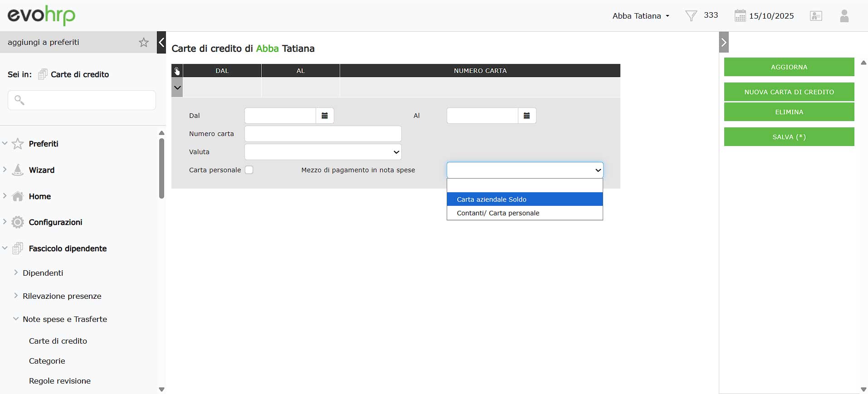This screenshot has height=394, width=868.
Task: Click the ID card icon in header
Action: pyautogui.click(x=816, y=16)
